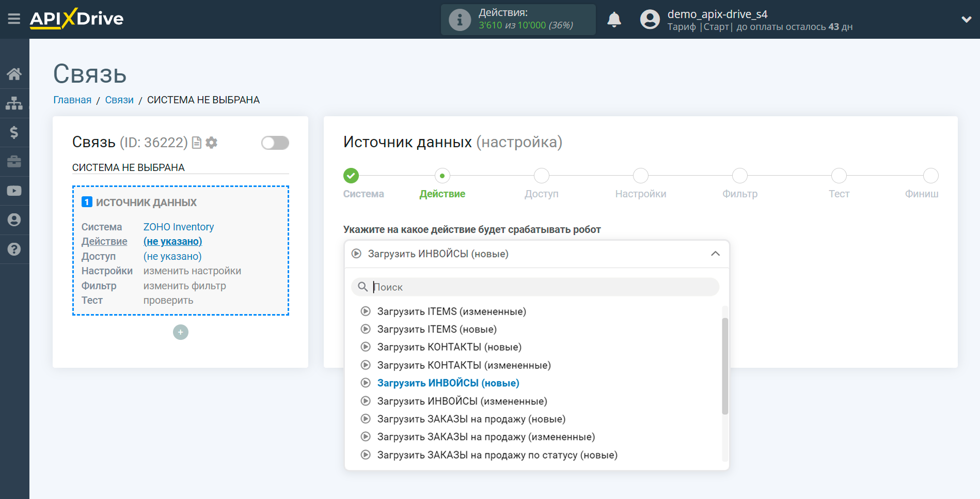The height and width of the screenshot is (499, 980).
Task: Open profile icon in sidebar
Action: pyautogui.click(x=14, y=220)
